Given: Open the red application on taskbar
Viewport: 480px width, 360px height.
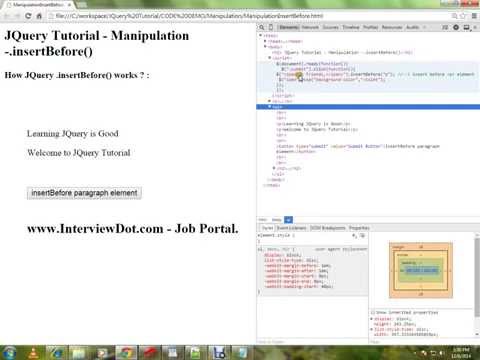Looking at the screenshot, I should (x=150, y=353).
